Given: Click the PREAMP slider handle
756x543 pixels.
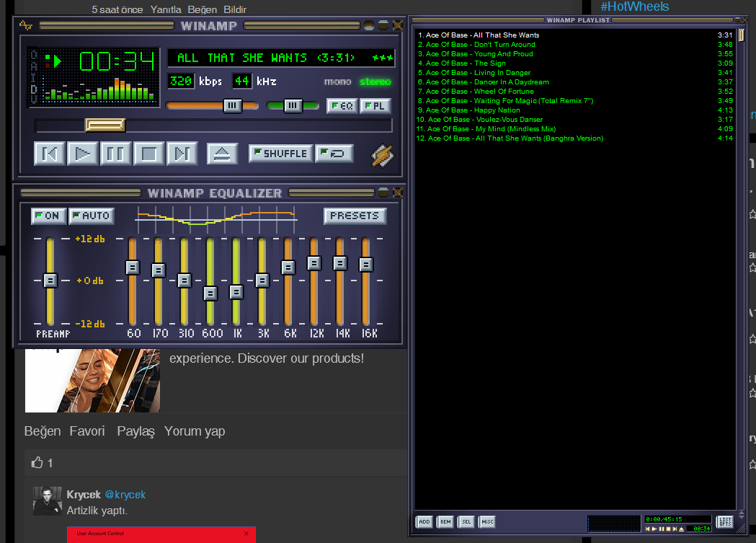Looking at the screenshot, I should pos(50,281).
